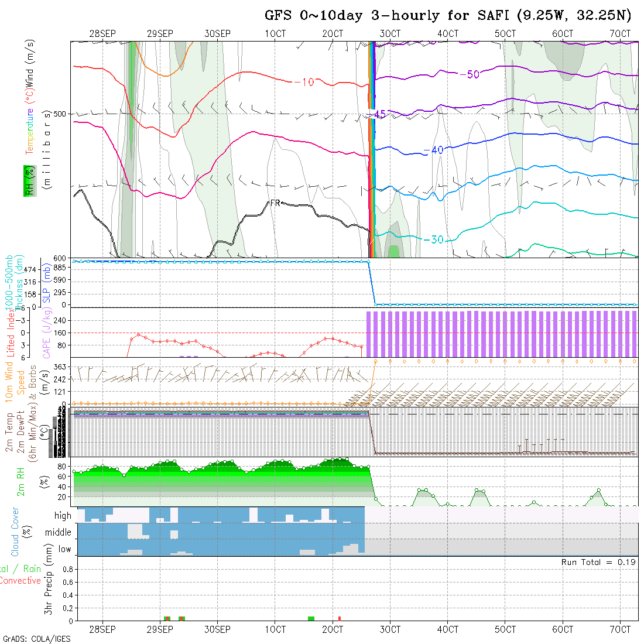Screen dimensions: 644x644
Task: Click the chart title mentioning SAFI
Action: pyautogui.click(x=448, y=16)
